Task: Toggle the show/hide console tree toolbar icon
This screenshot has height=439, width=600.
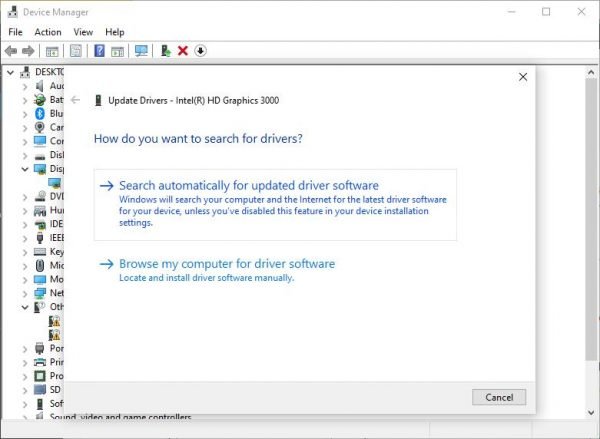Action: pos(52,51)
